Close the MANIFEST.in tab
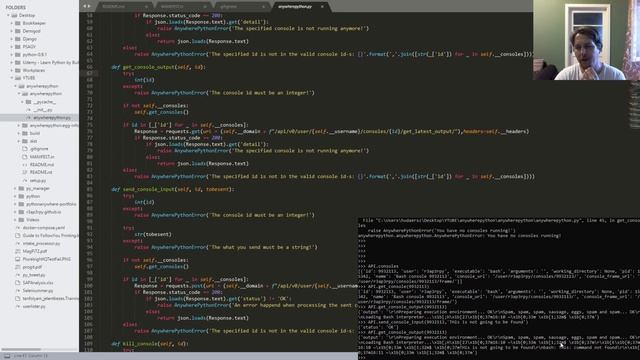640x360 pixels. click(205, 7)
